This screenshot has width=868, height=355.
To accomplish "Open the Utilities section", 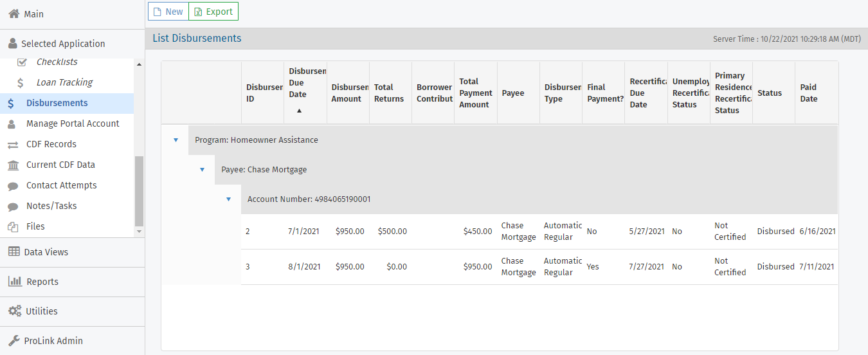I will pyautogui.click(x=72, y=311).
